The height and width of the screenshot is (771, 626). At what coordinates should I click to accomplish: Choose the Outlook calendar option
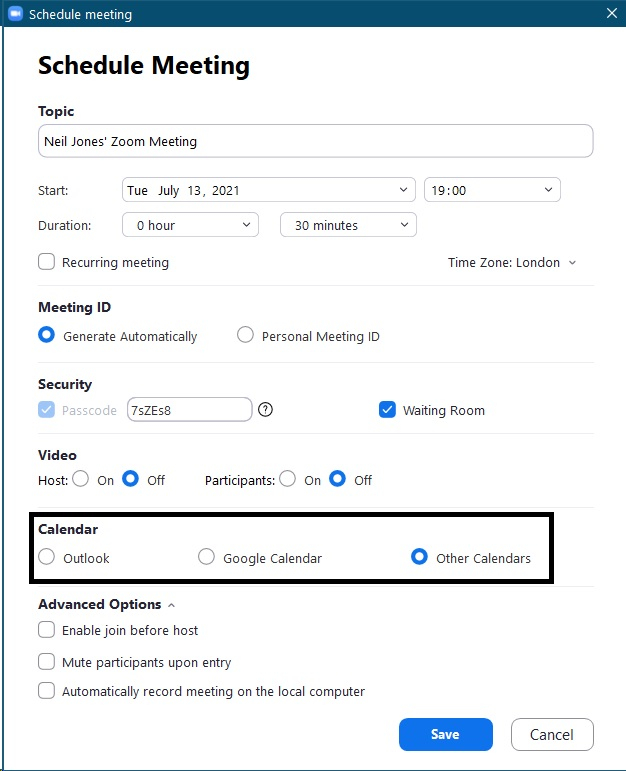pyautogui.click(x=47, y=557)
